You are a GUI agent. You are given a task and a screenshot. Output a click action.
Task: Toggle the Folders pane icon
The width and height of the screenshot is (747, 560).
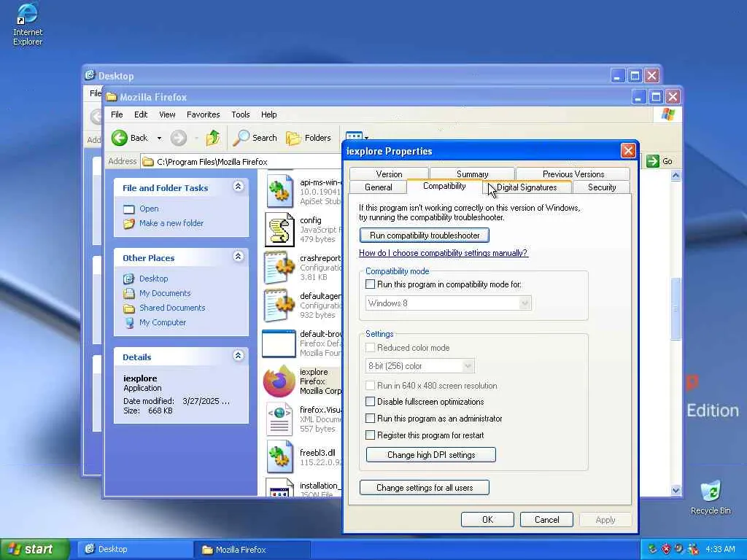click(x=293, y=138)
